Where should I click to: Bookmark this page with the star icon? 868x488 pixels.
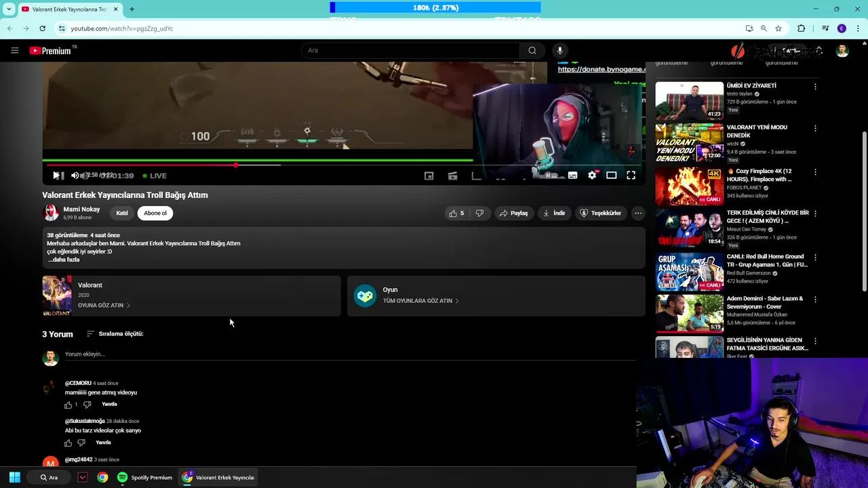(778, 28)
